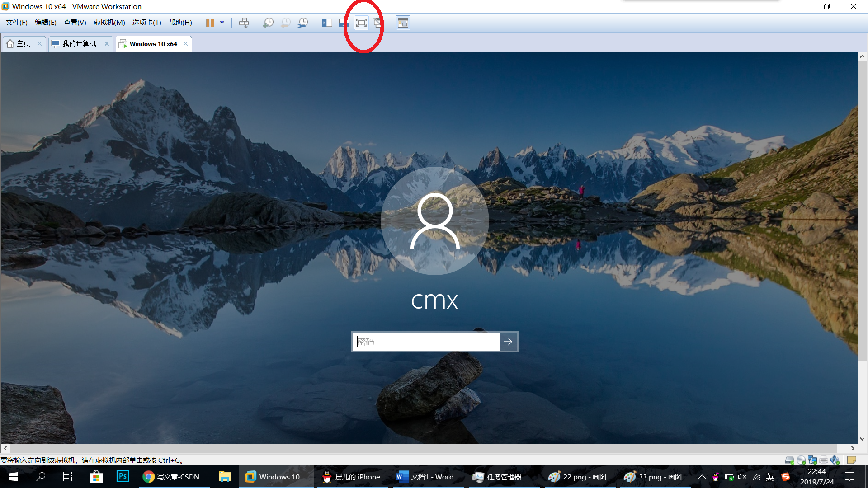Click the vertical scrollbar down arrow
The image size is (868, 488).
[862, 439]
